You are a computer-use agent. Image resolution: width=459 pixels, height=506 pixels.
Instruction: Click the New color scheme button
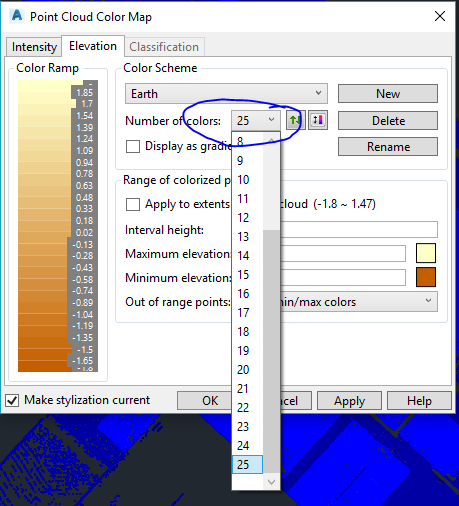(388, 93)
